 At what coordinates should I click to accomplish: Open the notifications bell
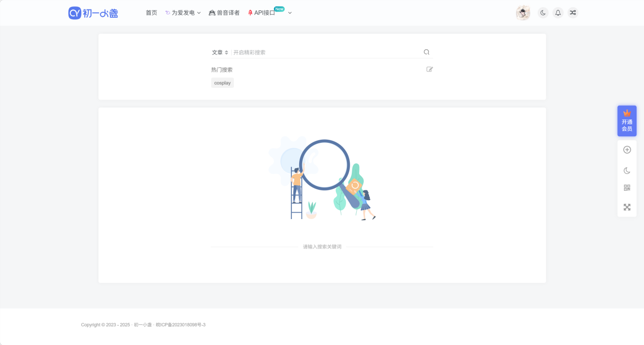pos(558,13)
